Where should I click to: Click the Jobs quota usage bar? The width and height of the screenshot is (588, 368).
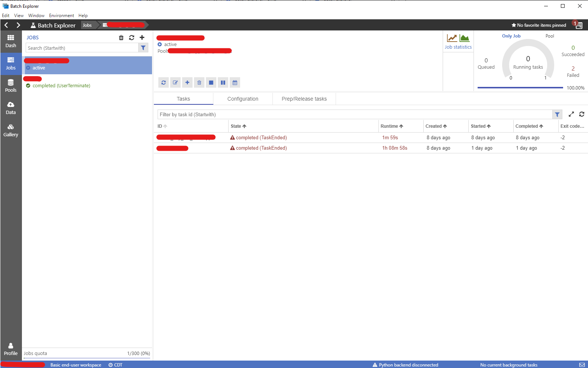87,358
